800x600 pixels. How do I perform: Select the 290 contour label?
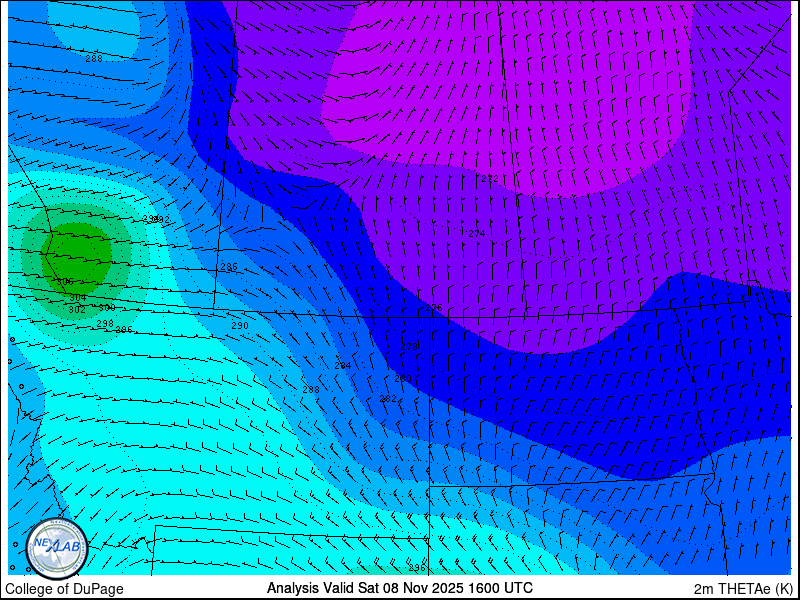(240, 326)
